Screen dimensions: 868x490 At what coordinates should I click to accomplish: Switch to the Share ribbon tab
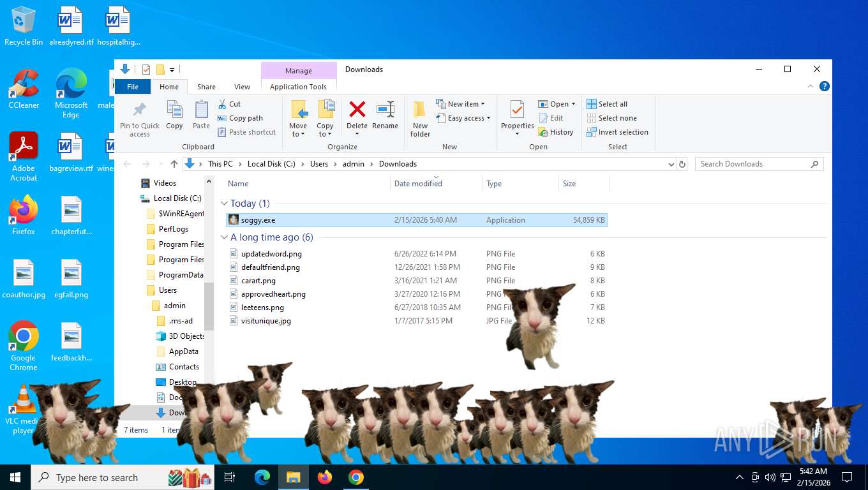(206, 87)
